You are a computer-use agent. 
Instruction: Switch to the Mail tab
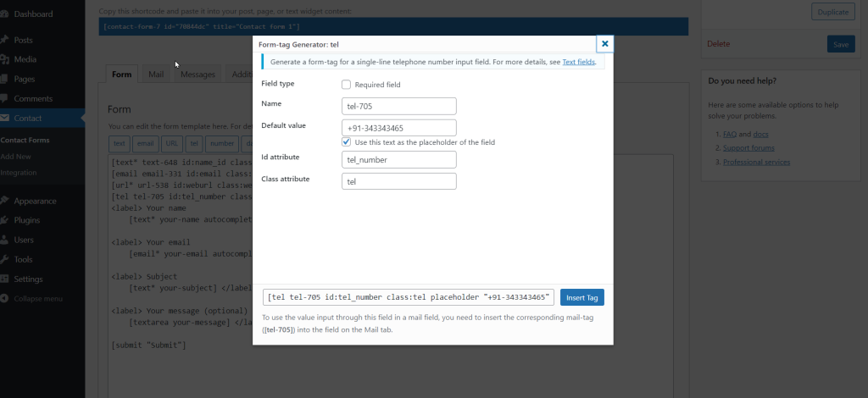coord(156,75)
